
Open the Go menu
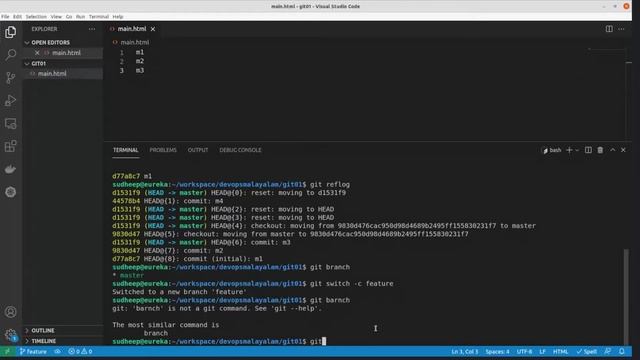[x=69, y=17]
